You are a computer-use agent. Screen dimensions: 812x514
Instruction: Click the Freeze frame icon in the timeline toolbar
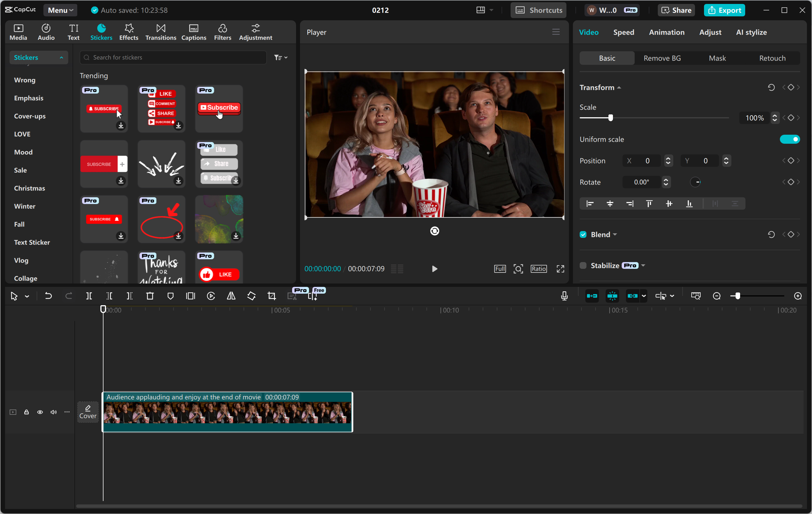(191, 296)
